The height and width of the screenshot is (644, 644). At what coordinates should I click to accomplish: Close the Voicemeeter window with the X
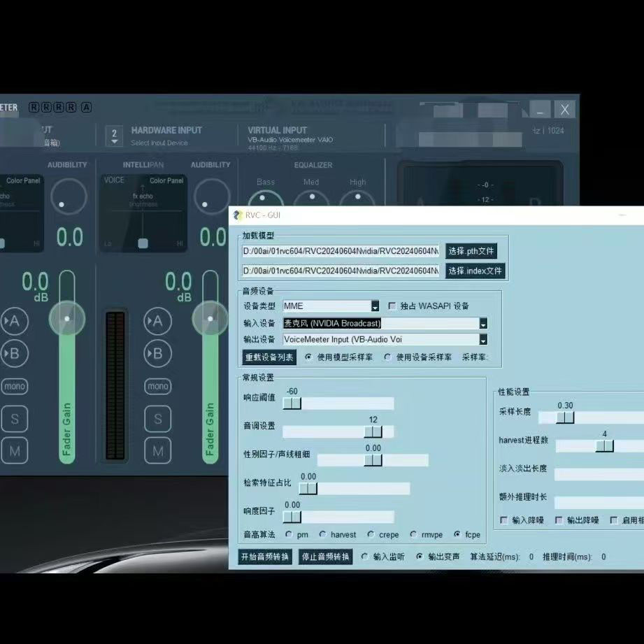(565, 110)
